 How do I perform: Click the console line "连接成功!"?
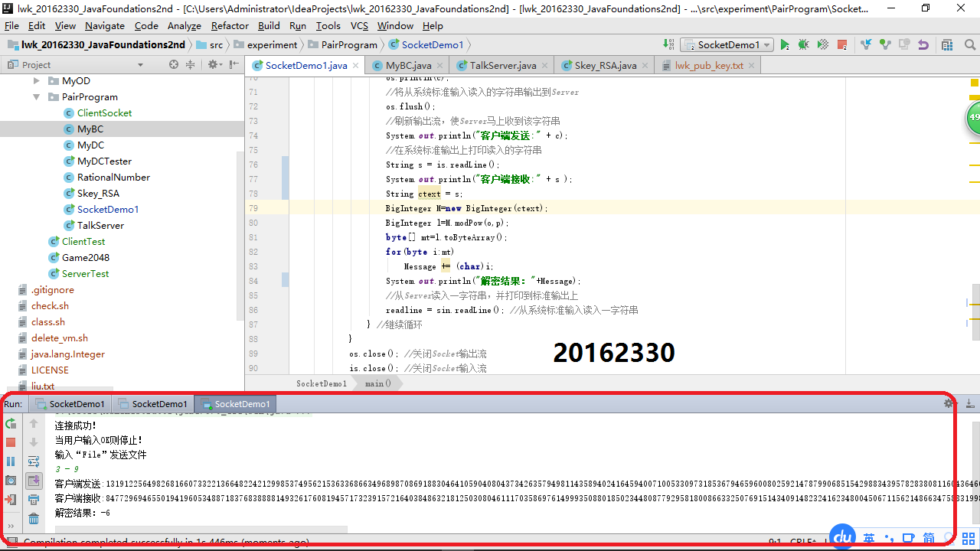coord(76,425)
